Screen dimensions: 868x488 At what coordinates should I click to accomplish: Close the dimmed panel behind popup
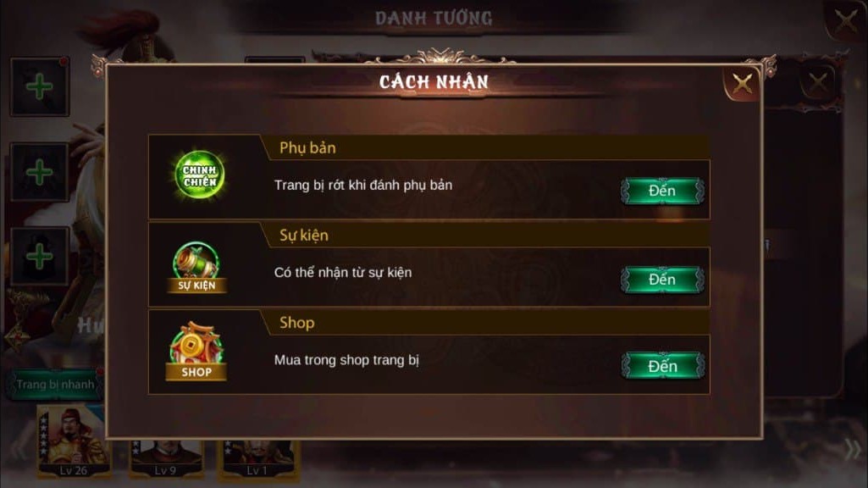[817, 84]
